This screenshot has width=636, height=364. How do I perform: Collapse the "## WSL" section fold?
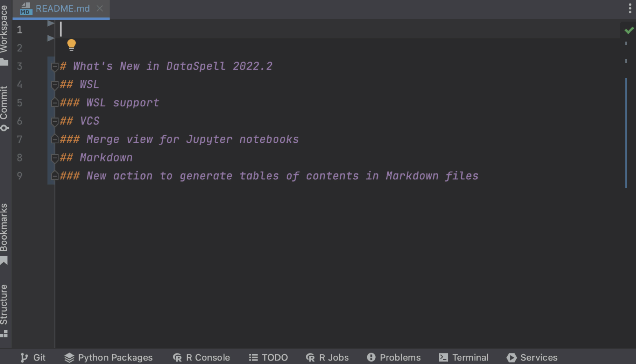[55, 85]
